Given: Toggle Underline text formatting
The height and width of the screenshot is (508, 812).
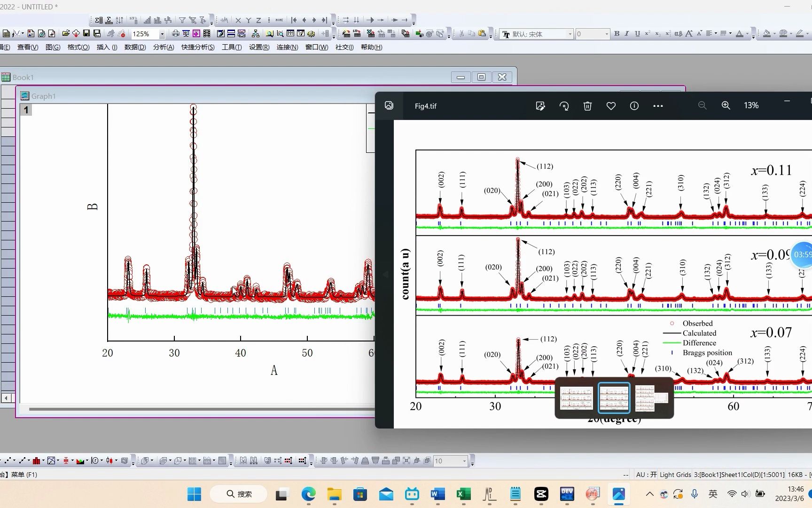Looking at the screenshot, I should tap(637, 33).
